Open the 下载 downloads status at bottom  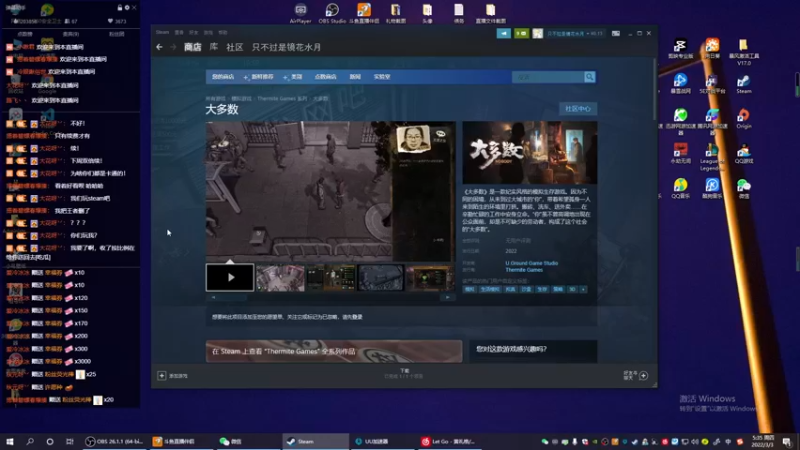click(x=404, y=373)
